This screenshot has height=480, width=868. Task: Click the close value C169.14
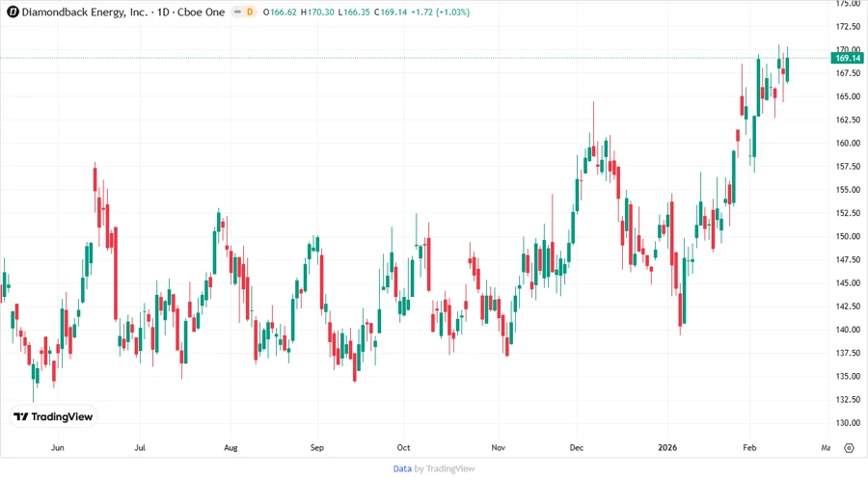[391, 12]
